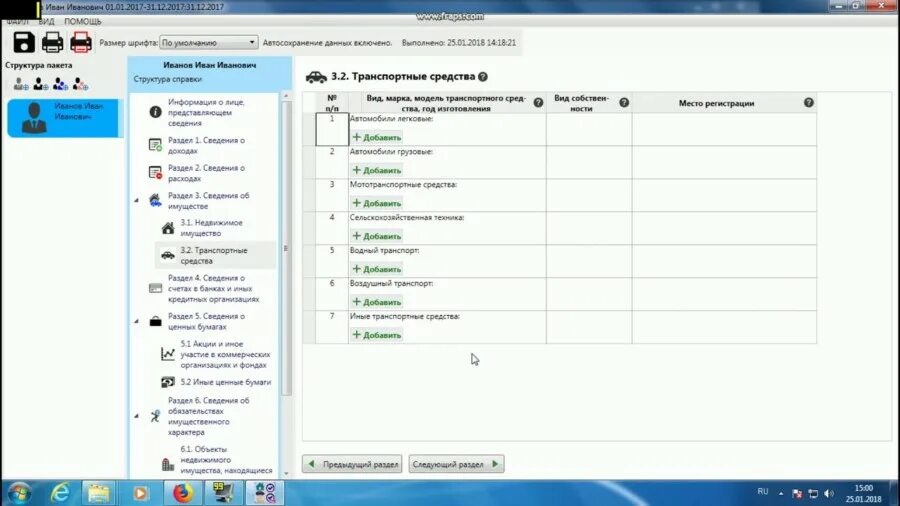Collapse the Раздел 3 tree arrow
Screen dimensions: 900x506
pyautogui.click(x=137, y=200)
